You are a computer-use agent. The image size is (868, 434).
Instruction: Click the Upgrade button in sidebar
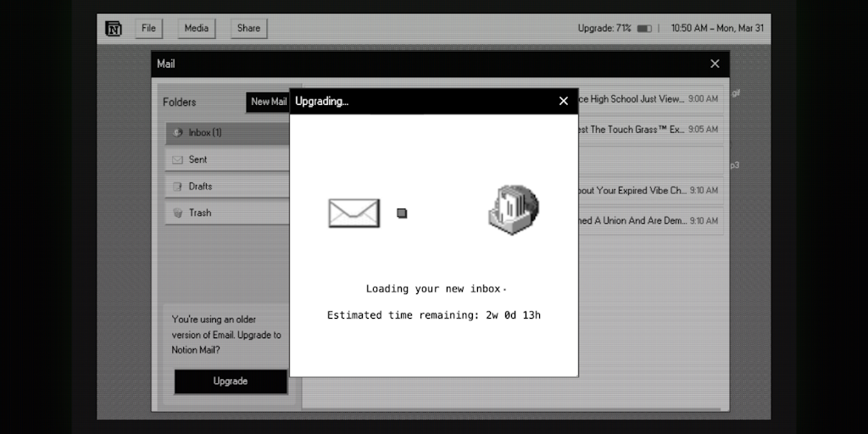231,381
